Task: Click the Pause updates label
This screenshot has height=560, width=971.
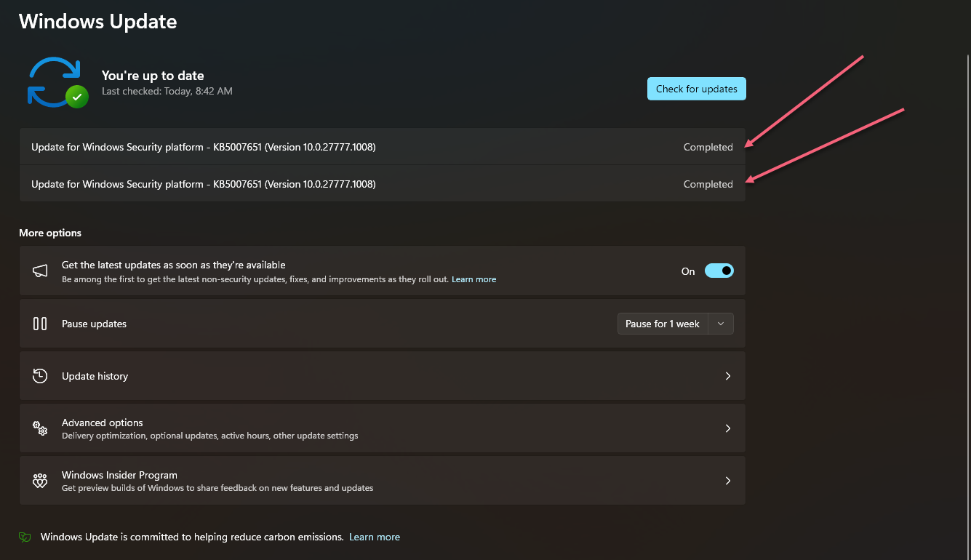Action: [94, 324]
